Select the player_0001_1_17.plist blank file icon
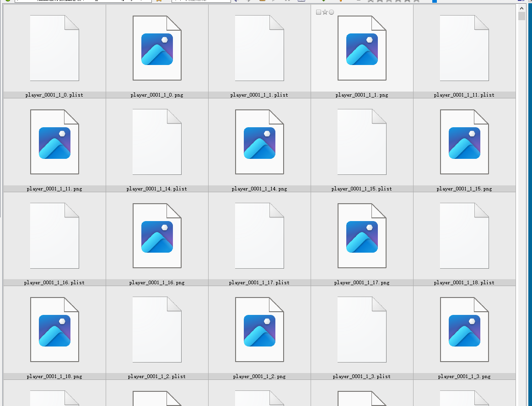The image size is (532, 406). (259, 236)
